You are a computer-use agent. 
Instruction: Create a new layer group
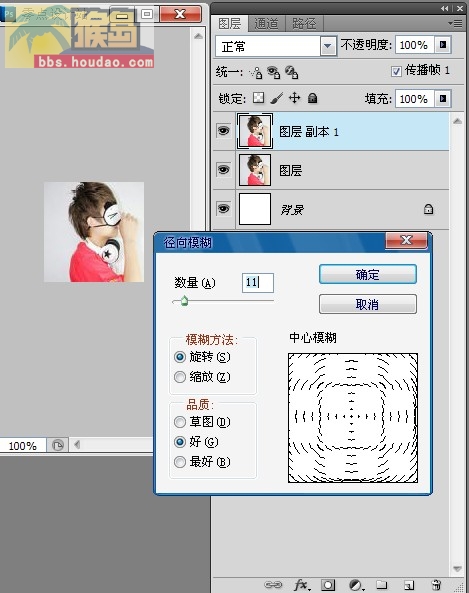click(x=382, y=585)
